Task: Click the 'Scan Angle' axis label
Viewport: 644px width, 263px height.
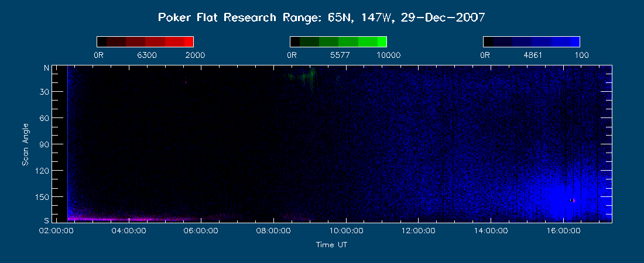Action: point(25,144)
